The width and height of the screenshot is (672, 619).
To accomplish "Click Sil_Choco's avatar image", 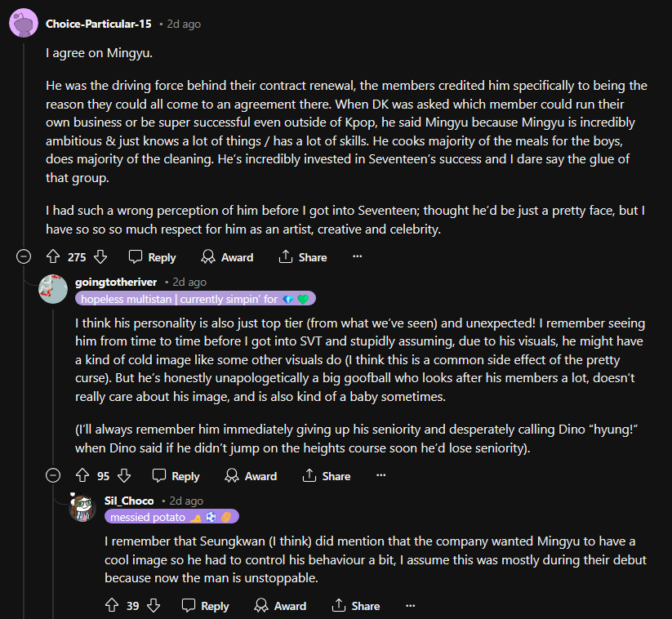I will (x=82, y=508).
